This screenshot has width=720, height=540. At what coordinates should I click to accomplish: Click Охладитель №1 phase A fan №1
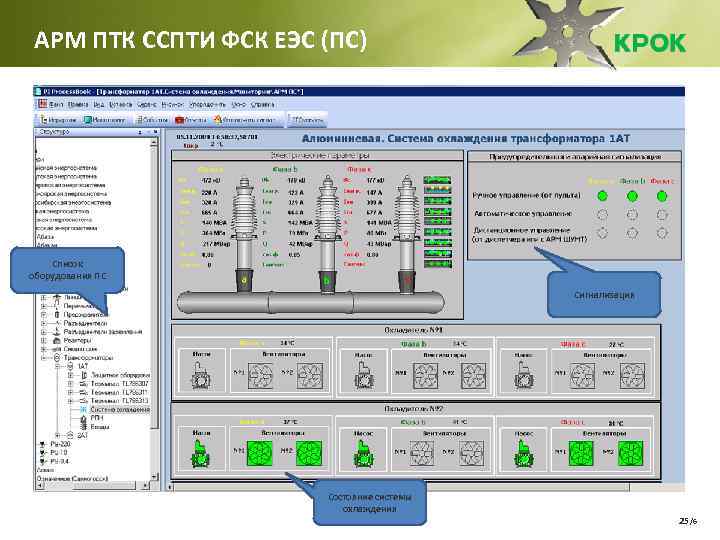pyautogui.click(x=260, y=376)
